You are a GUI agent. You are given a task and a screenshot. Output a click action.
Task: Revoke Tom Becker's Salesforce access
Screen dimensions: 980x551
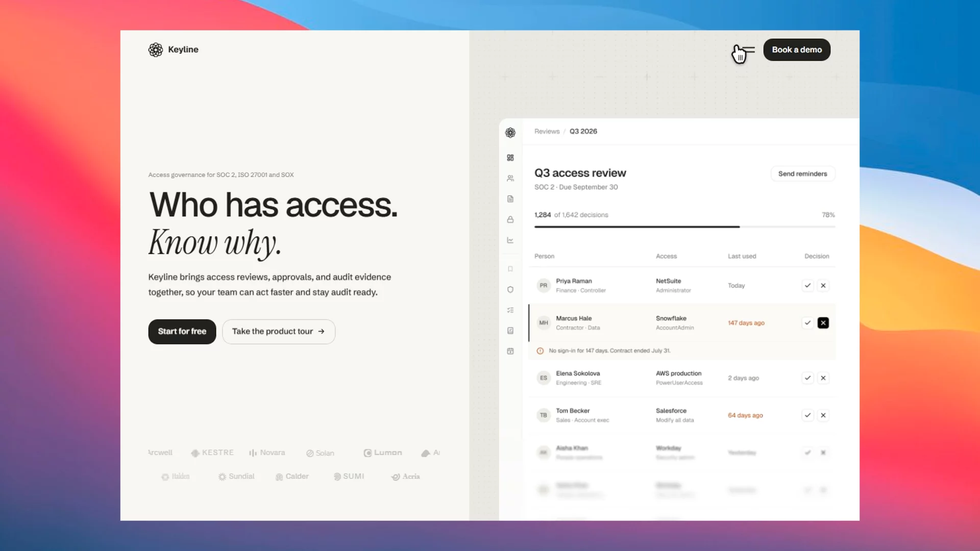[x=823, y=415]
